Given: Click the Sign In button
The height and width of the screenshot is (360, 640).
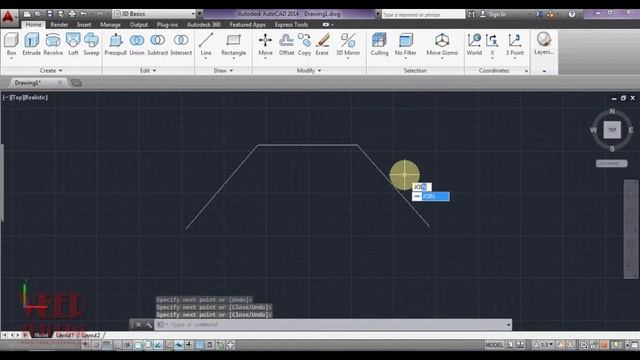Looking at the screenshot, I should click(x=493, y=14).
